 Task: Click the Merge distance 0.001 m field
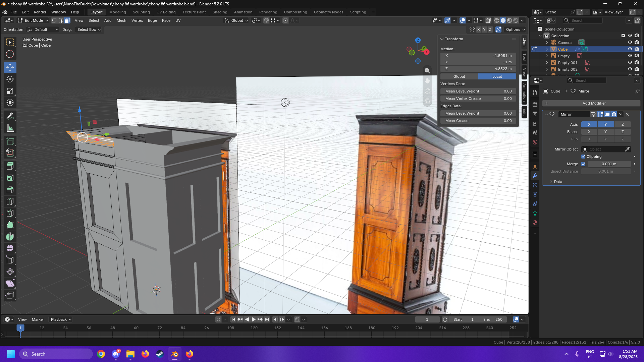[x=609, y=164]
